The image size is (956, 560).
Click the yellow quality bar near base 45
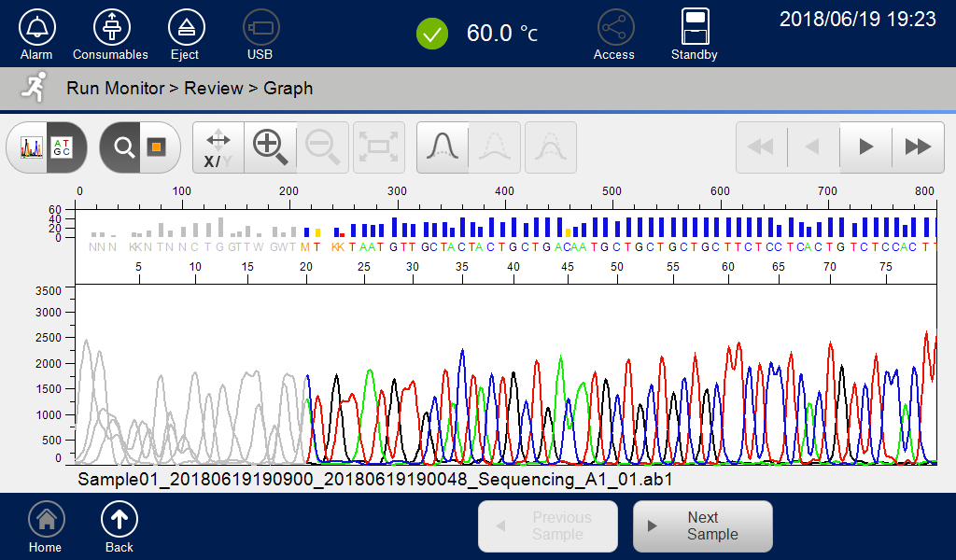pos(569,232)
